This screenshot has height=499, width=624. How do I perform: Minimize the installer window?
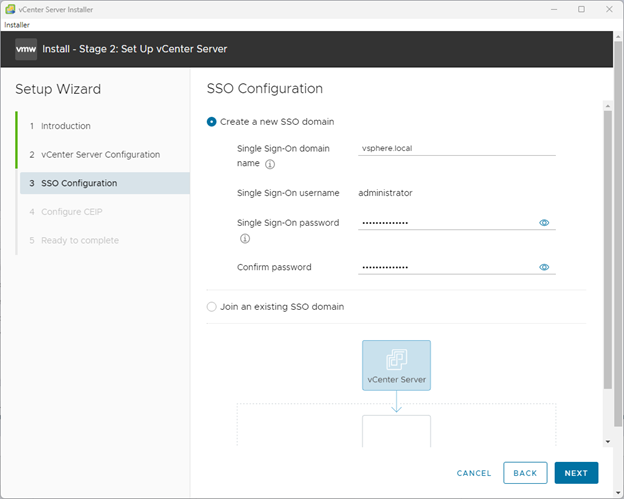click(x=554, y=9)
